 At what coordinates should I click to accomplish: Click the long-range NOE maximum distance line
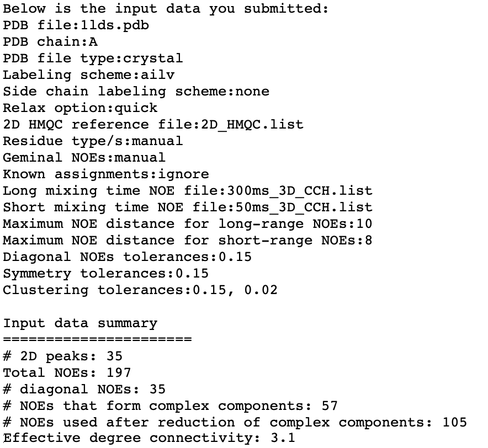[x=188, y=224]
